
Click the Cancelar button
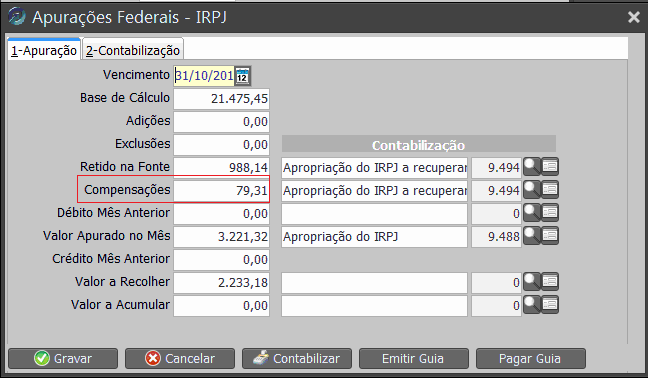pos(180,359)
